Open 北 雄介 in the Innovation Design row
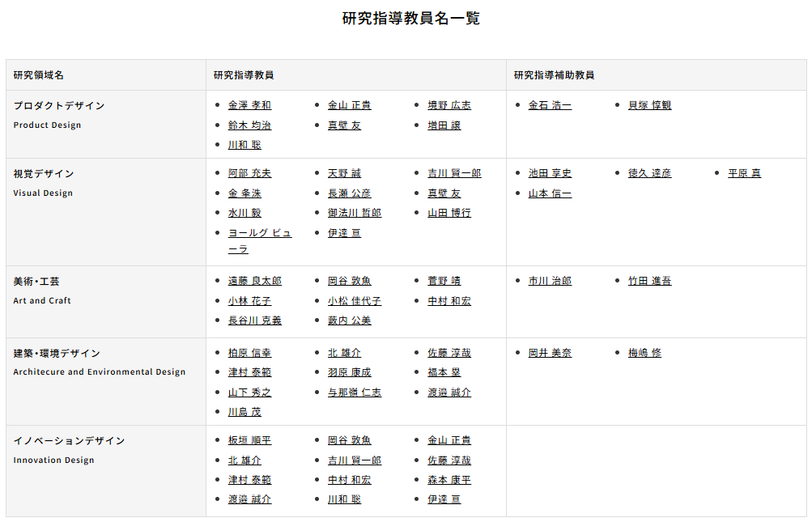Image resolution: width=812 pixels, height=522 pixels. click(x=244, y=460)
